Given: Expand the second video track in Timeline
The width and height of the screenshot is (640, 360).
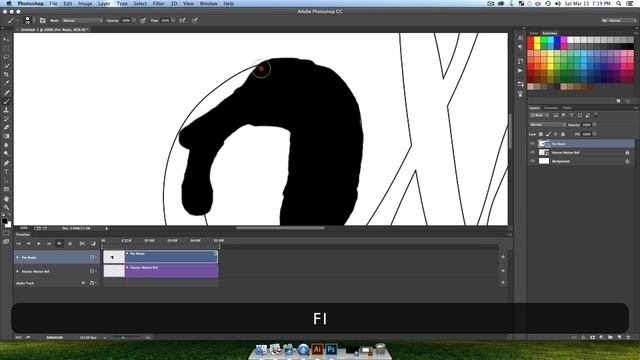Looking at the screenshot, I should (17, 271).
